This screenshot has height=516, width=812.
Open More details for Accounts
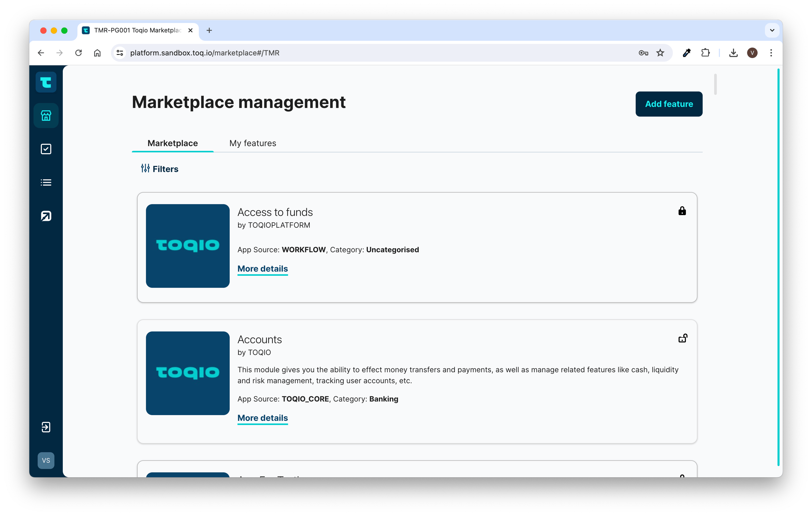coord(263,418)
